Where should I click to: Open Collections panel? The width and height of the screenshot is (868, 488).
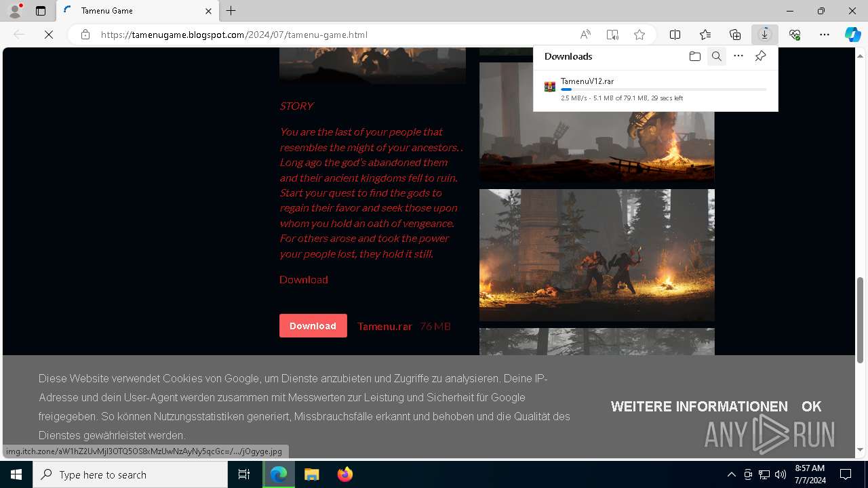[735, 35]
